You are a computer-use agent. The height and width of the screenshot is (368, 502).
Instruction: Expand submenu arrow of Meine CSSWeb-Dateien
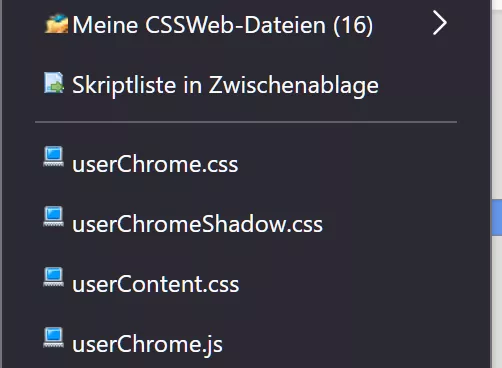tap(440, 23)
